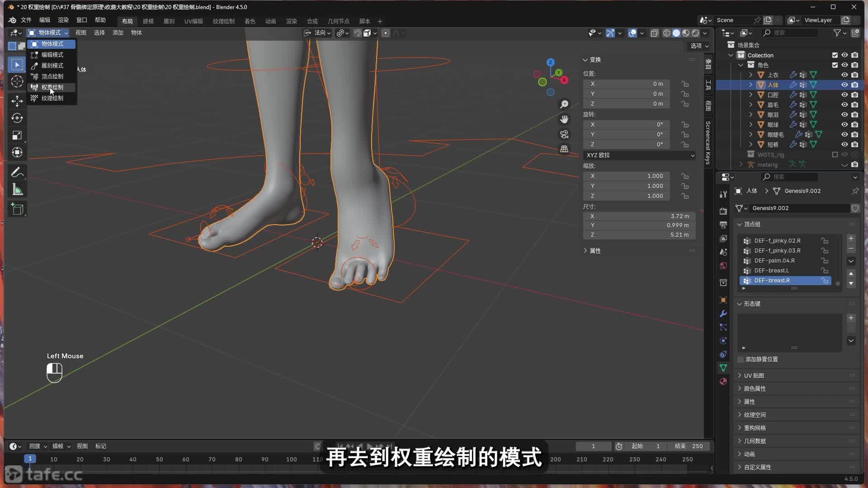
Task: Select the Add Cube tool
Action: pos(17,209)
